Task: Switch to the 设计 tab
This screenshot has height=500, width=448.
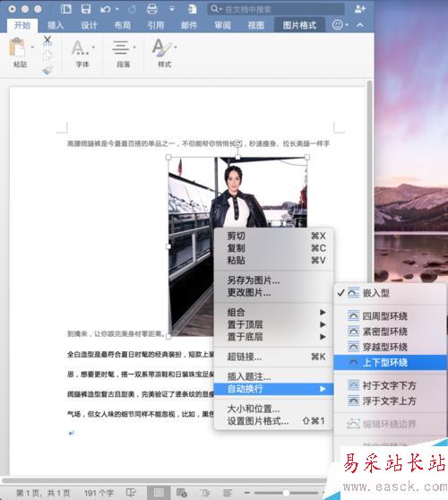Action: tap(89, 25)
